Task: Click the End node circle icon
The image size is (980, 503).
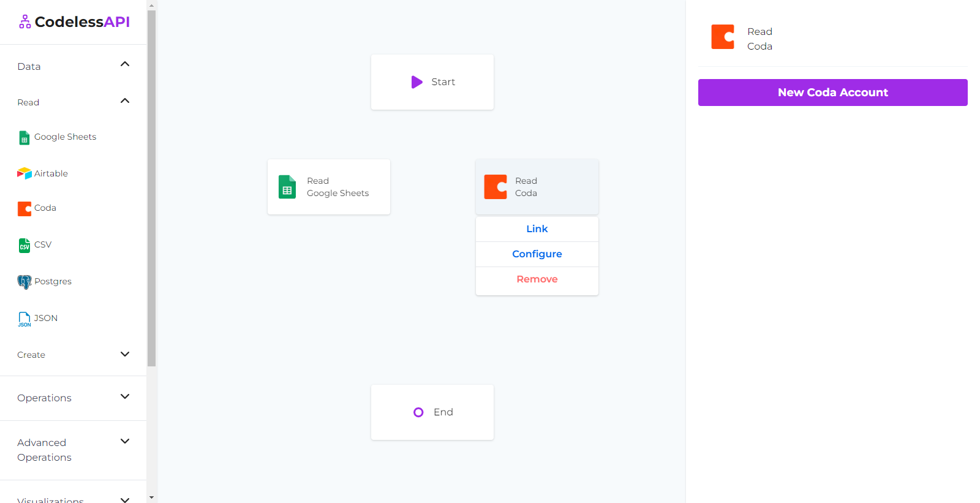Action: pos(418,412)
